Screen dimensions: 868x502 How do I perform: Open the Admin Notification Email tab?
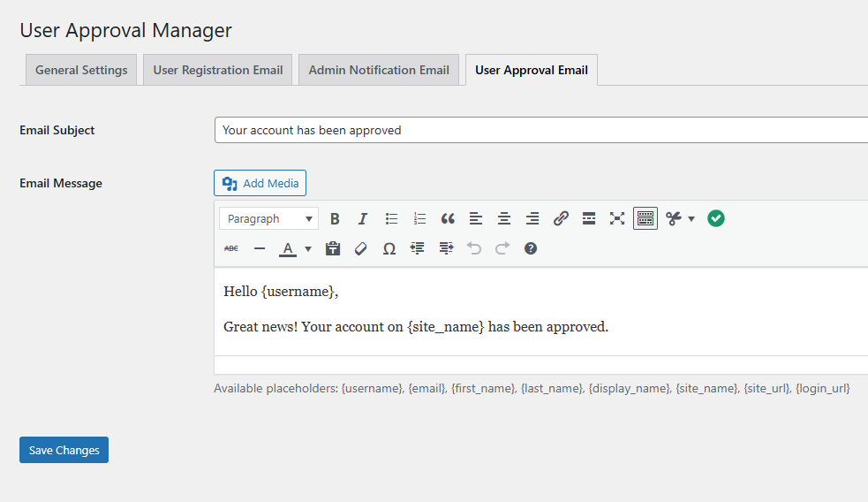(379, 70)
